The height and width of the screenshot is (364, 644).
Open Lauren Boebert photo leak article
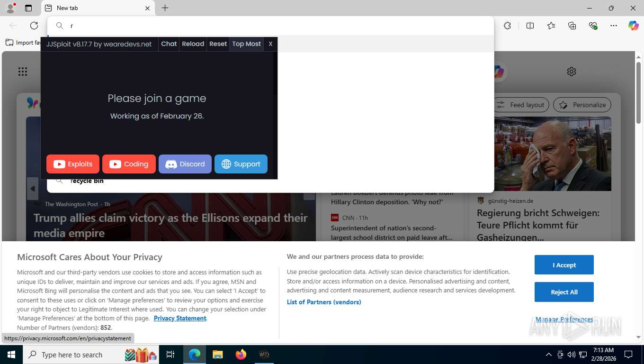tap(392, 197)
